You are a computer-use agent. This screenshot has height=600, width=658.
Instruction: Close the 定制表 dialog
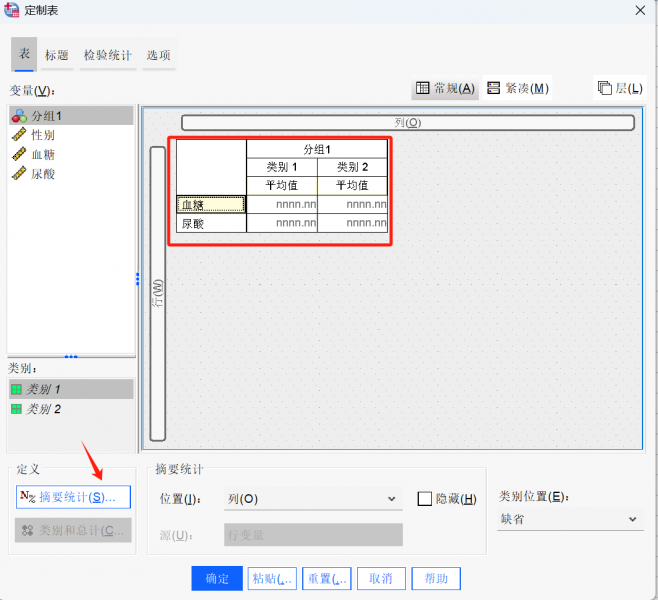(x=640, y=10)
